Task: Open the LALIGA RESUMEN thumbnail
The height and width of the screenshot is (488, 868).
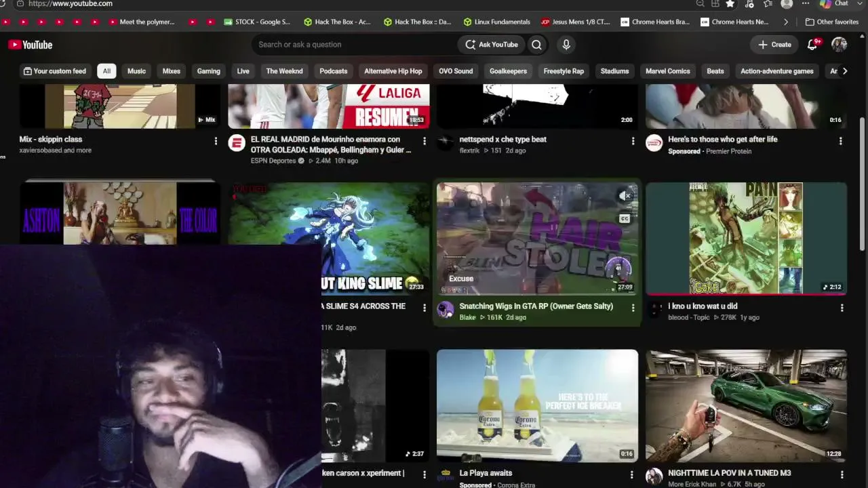Action: [x=329, y=106]
